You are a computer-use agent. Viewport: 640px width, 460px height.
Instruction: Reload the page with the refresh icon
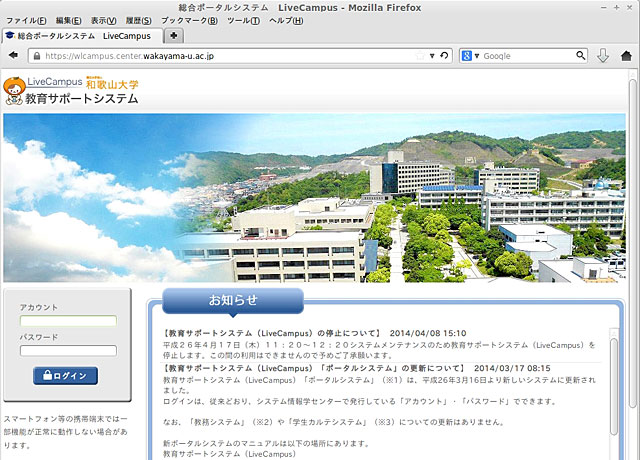click(x=444, y=56)
